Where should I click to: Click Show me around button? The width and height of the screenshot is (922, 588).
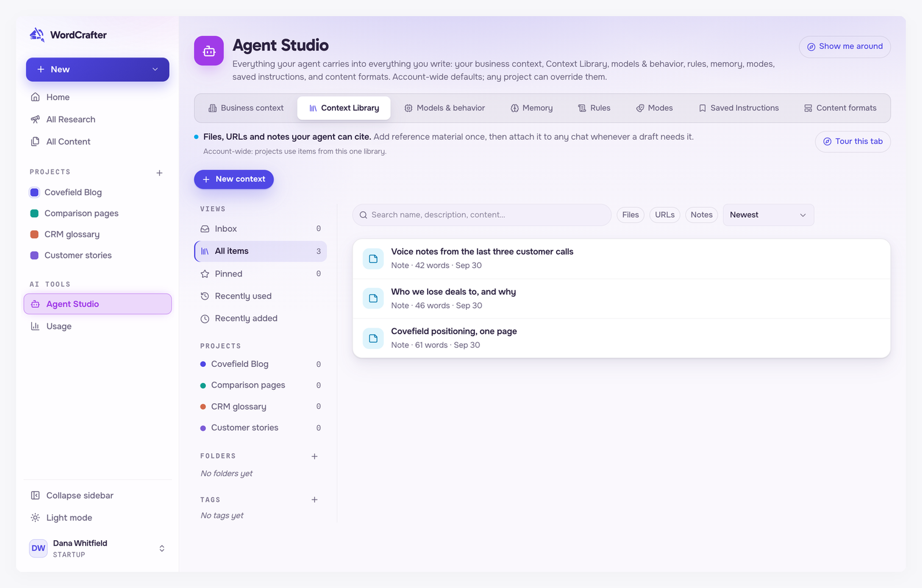click(845, 47)
